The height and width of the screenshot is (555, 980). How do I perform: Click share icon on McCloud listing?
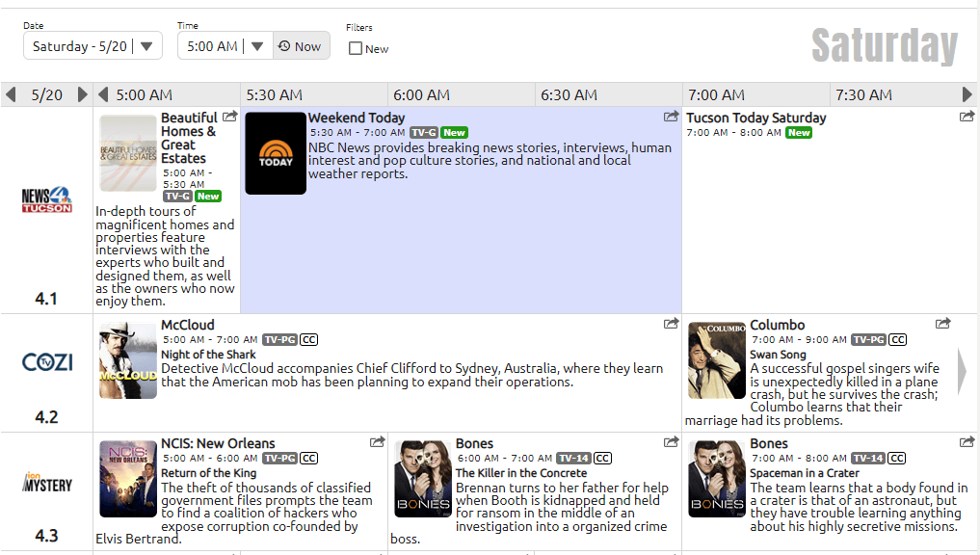[x=672, y=324]
